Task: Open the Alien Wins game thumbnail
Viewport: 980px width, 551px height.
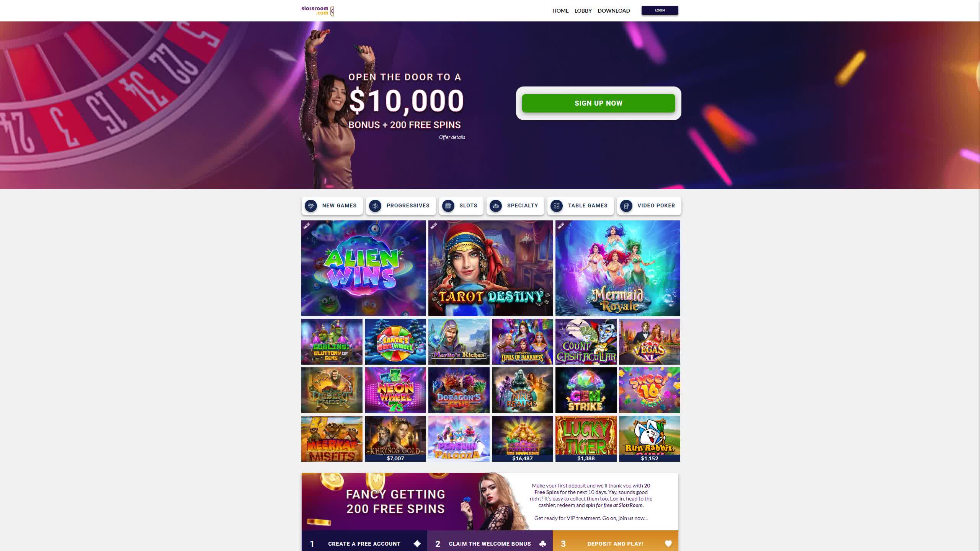Action: 364,268
